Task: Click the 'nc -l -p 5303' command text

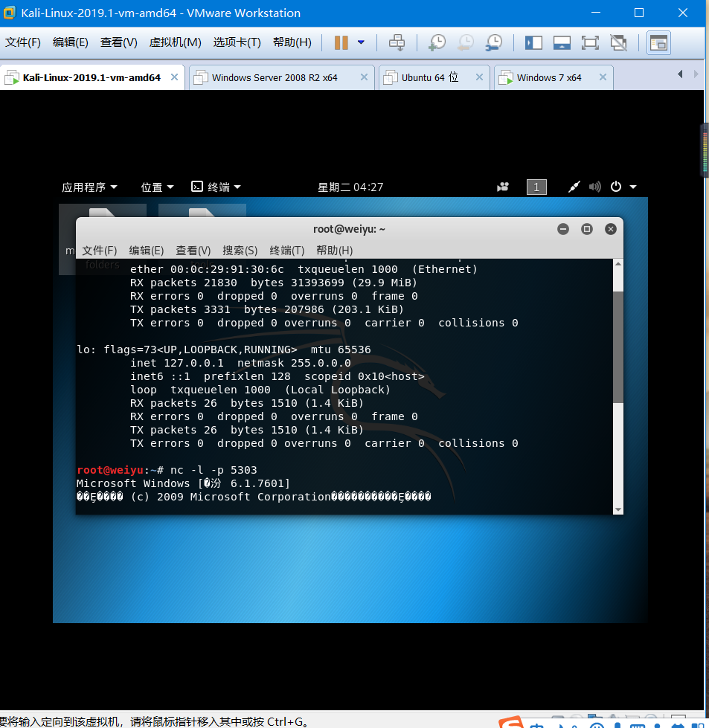Action: pyautogui.click(x=214, y=470)
